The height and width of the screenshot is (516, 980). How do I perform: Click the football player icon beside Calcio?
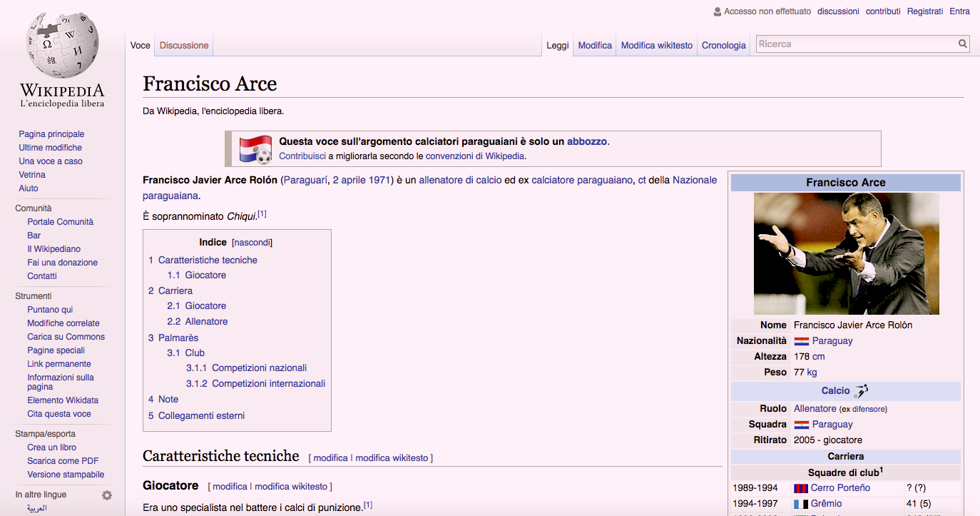[862, 390]
